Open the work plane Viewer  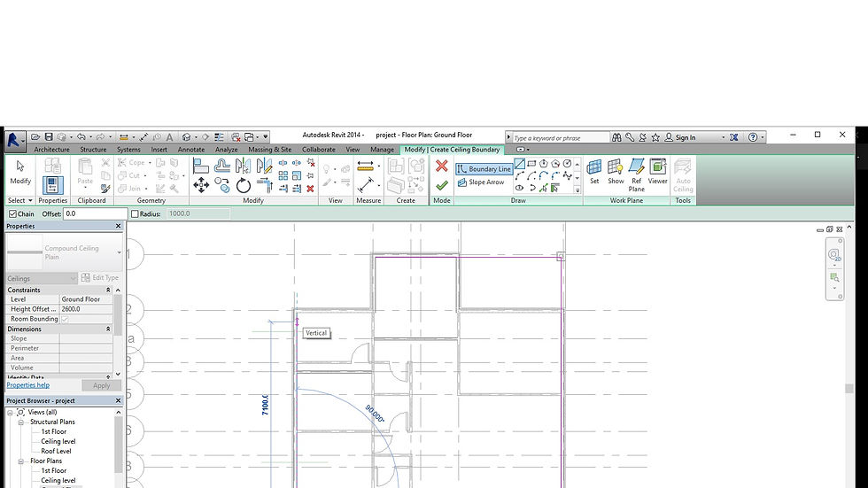click(x=657, y=172)
